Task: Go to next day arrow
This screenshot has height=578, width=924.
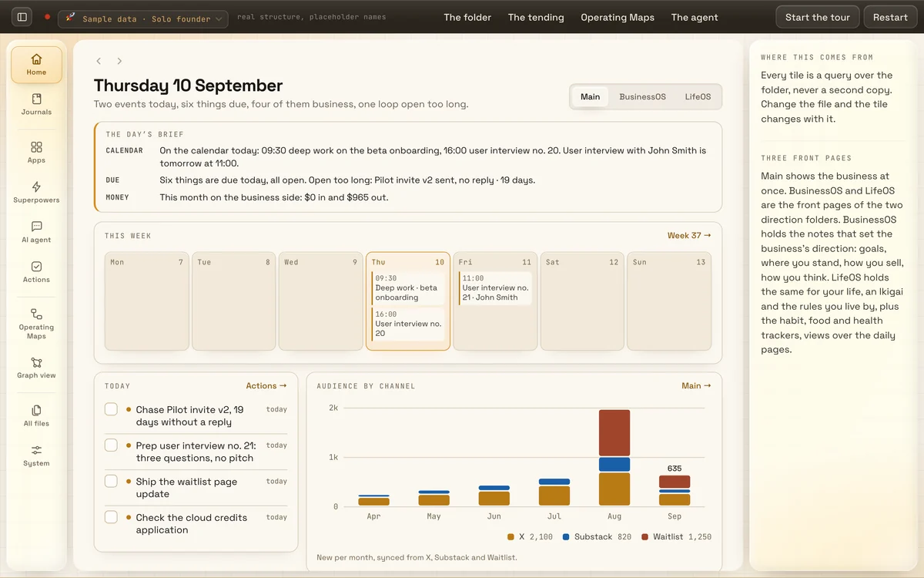Action: (x=119, y=61)
